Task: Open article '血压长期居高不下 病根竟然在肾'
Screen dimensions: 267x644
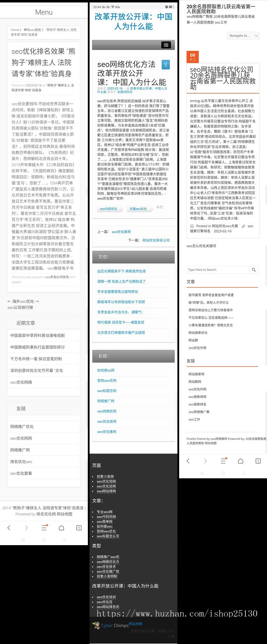Action: pos(121,271)
